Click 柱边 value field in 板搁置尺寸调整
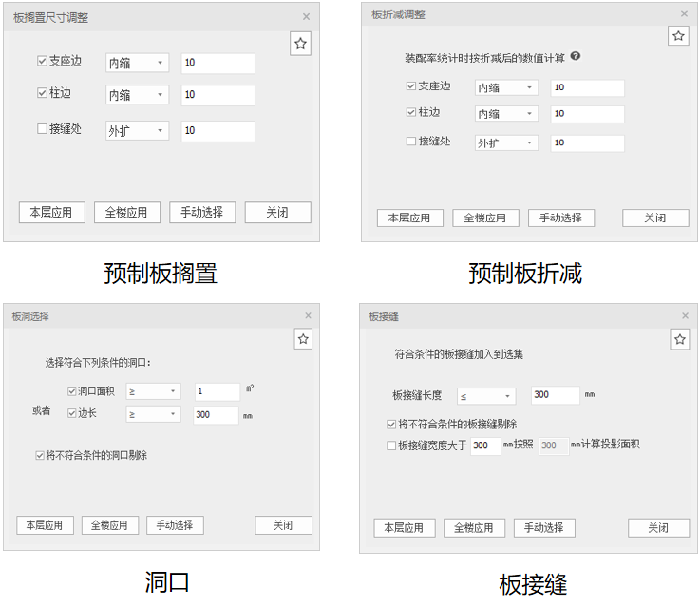This screenshot has height=606, width=700. click(218, 95)
